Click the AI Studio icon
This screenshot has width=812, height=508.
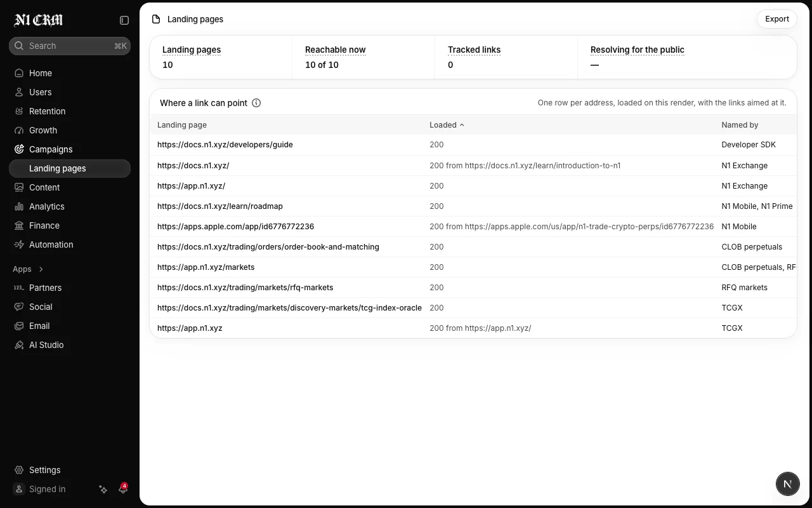click(x=19, y=345)
